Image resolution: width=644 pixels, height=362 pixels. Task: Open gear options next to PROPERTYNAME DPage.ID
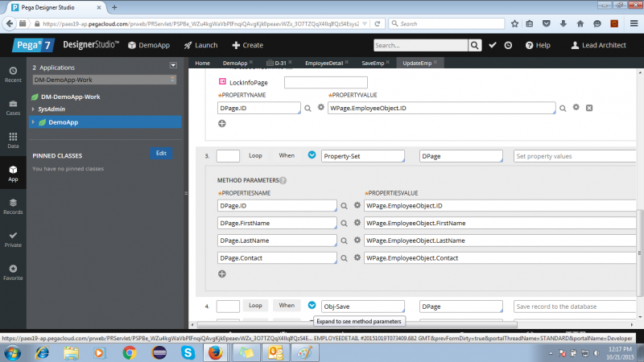point(320,108)
